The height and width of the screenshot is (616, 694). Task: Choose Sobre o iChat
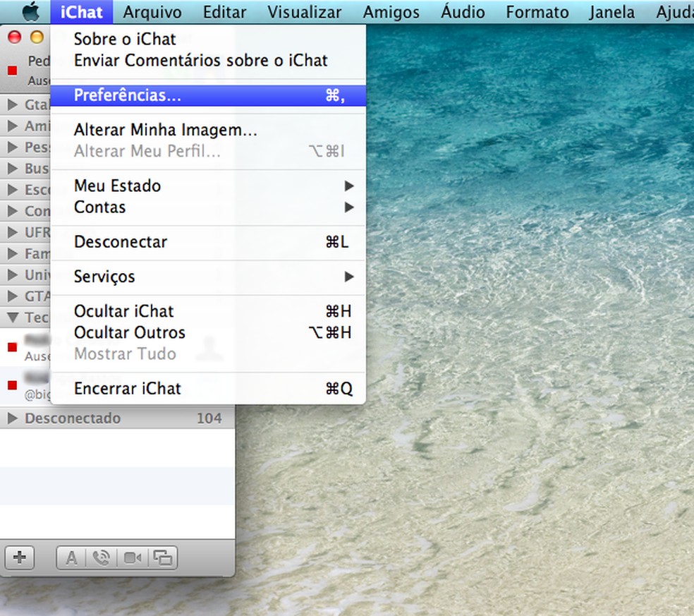point(208,39)
